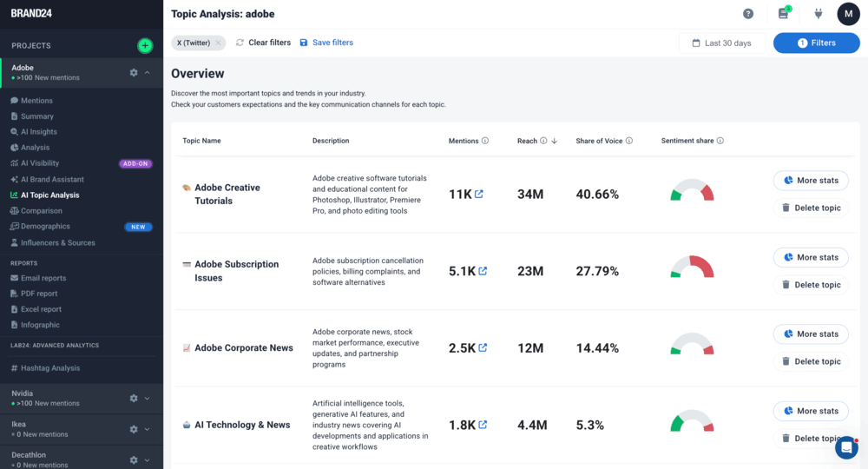Expand the Nvidia project chevron
The image size is (868, 469).
(148, 399)
